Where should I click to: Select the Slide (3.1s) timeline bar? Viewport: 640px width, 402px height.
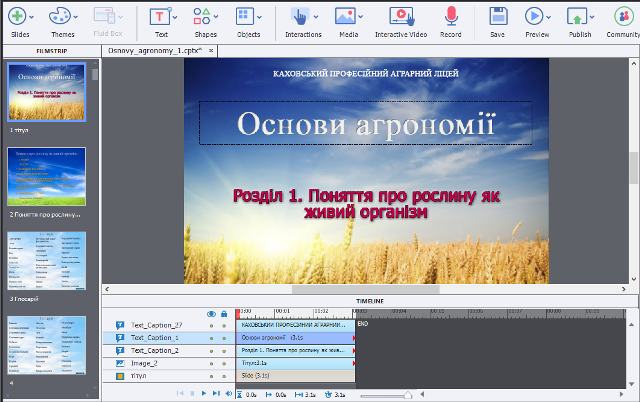[296, 376]
